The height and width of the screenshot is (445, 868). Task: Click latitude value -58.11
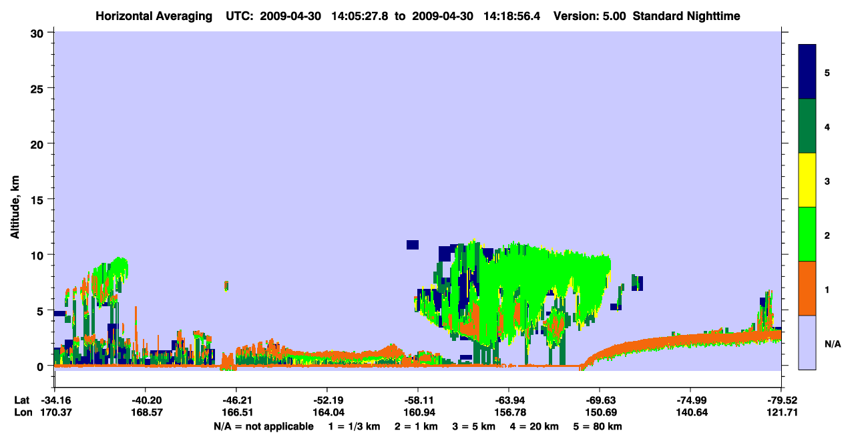[417, 400]
